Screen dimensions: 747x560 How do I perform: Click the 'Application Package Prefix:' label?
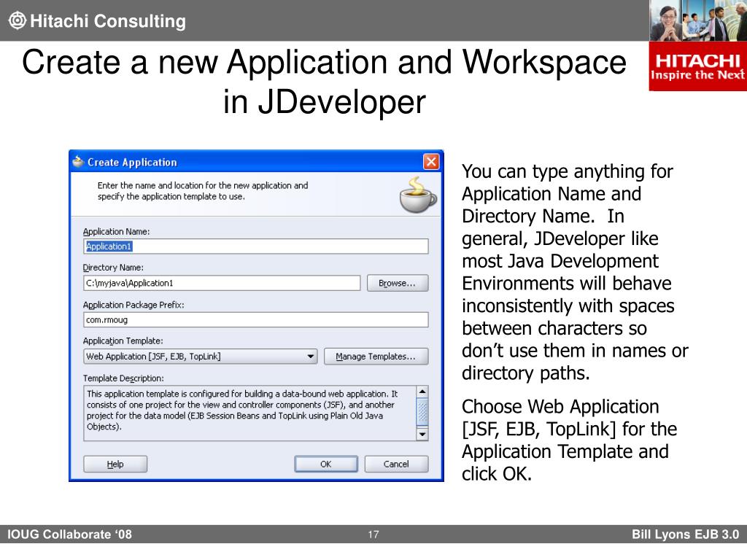(133, 305)
